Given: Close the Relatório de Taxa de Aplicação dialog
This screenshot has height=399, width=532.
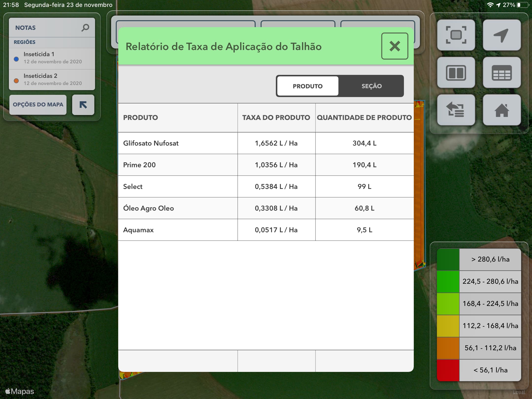Looking at the screenshot, I should [x=395, y=46].
